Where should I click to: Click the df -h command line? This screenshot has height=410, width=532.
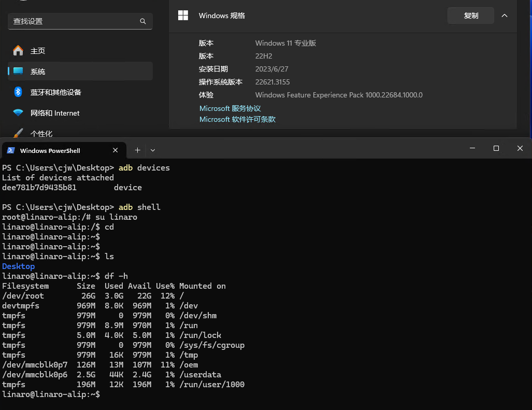pyautogui.click(x=65, y=276)
